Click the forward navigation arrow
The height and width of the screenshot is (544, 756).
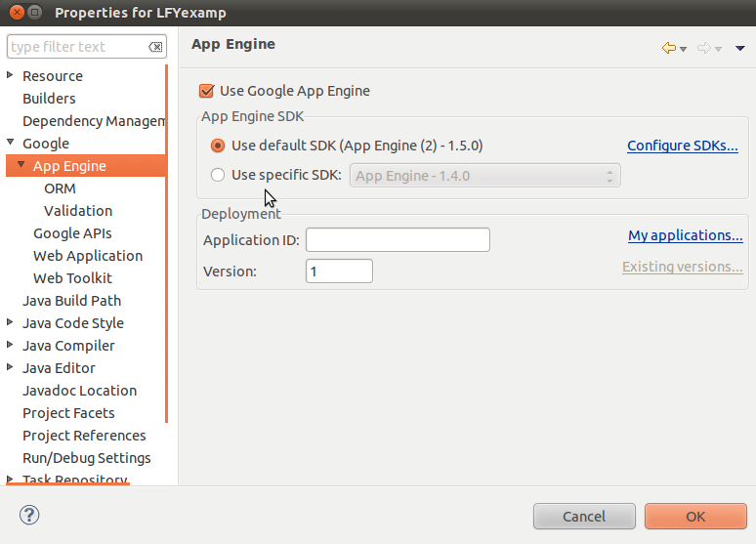(x=703, y=48)
